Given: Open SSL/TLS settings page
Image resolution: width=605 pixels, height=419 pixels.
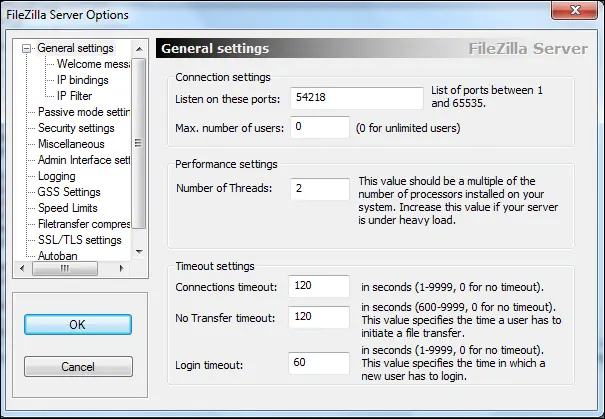Looking at the screenshot, I should 79,240.
